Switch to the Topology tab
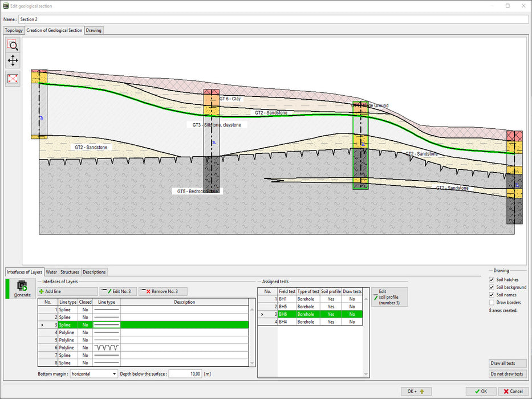 [14, 30]
